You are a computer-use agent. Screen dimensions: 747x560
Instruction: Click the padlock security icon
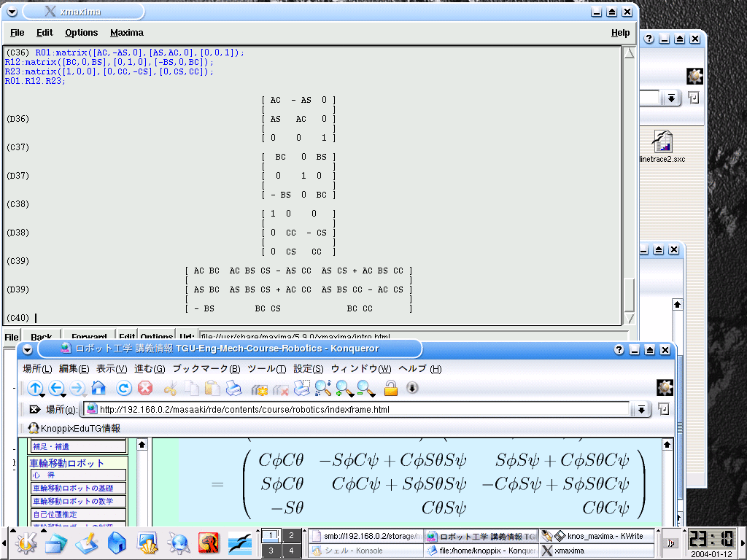pos(390,389)
